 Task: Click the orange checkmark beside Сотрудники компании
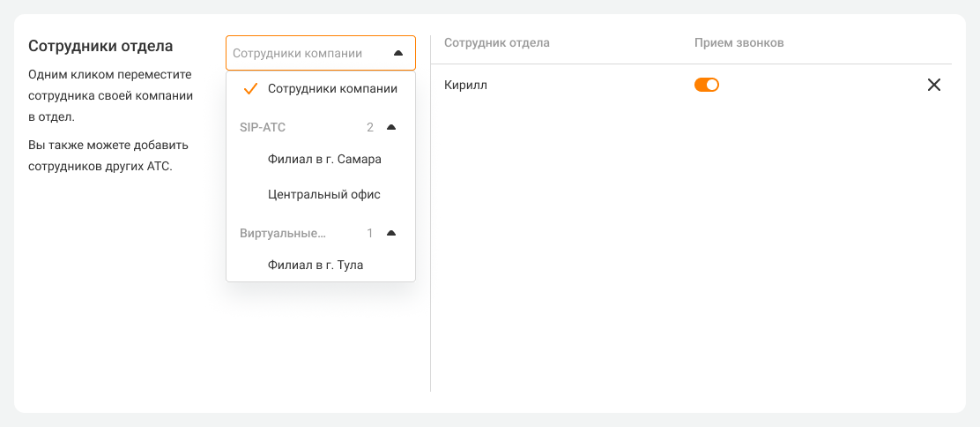click(250, 89)
